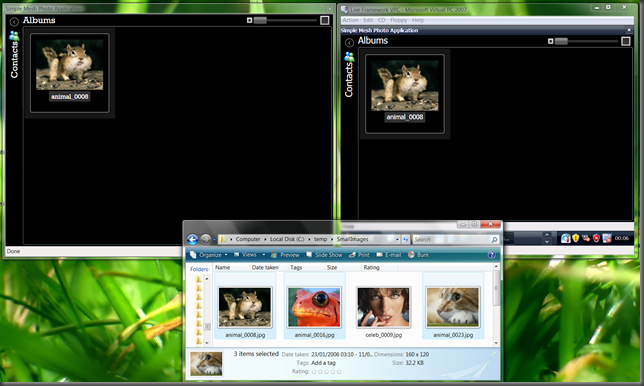644x386 pixels.
Task: Open Explorer help question mark icon
Action: point(491,255)
